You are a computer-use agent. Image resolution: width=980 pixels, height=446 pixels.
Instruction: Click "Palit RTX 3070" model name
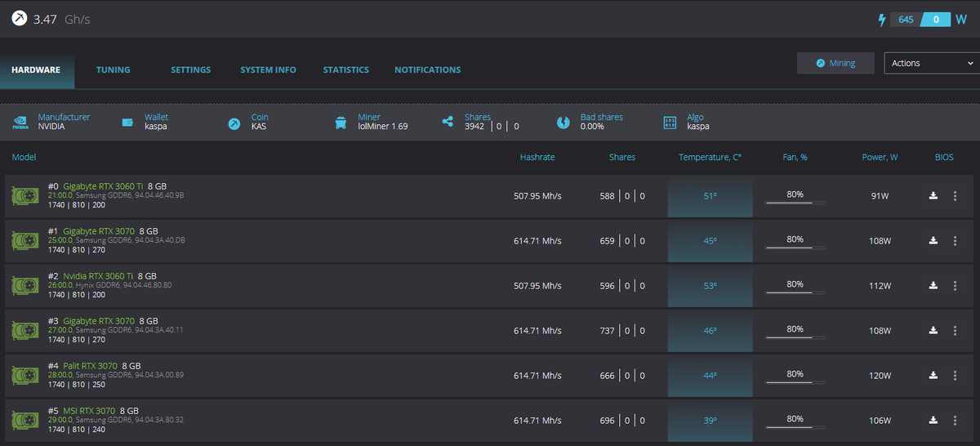tap(90, 366)
